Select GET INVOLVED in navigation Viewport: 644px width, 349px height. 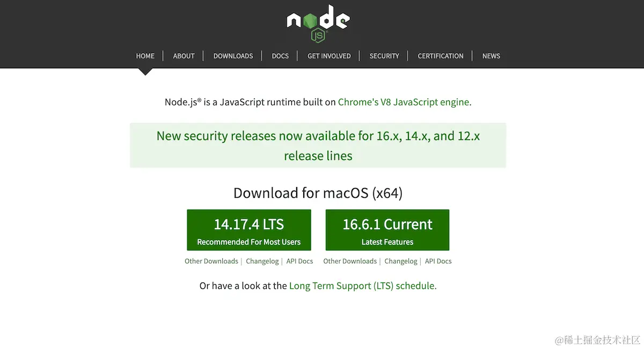[x=328, y=56]
